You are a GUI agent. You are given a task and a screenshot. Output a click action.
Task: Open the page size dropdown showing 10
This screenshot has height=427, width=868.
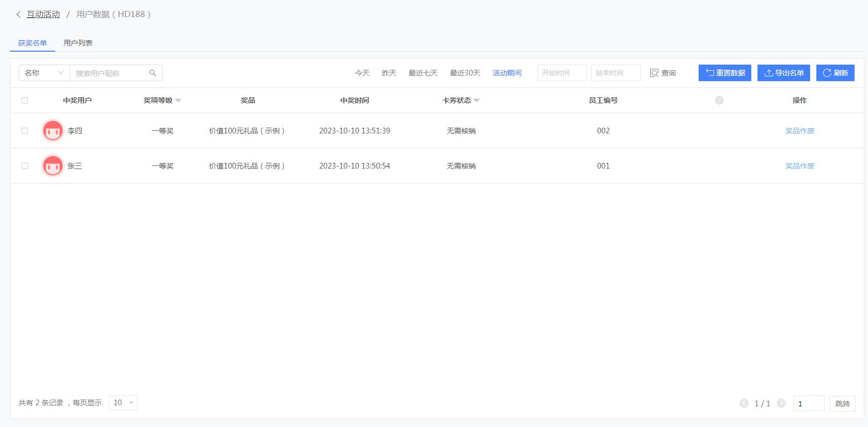[123, 403]
